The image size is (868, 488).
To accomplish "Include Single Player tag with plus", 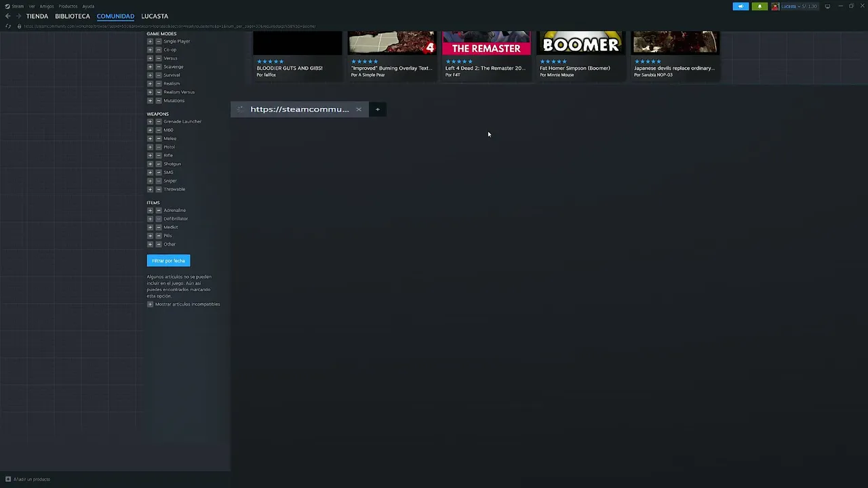I will pos(150,41).
